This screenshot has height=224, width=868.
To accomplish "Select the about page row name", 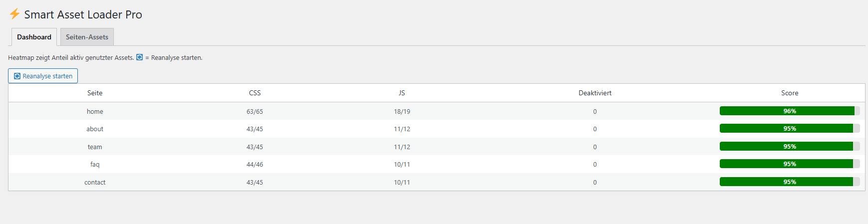I will click(x=95, y=129).
